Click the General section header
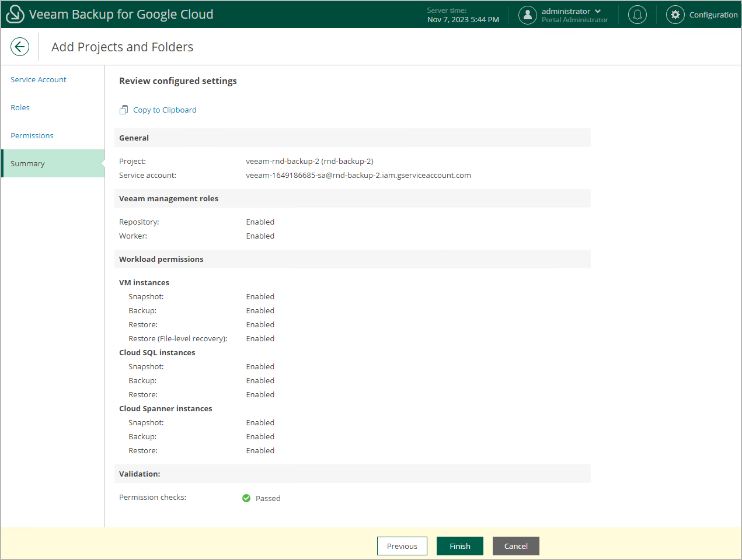Screen dimensions: 742x560 [353, 138]
